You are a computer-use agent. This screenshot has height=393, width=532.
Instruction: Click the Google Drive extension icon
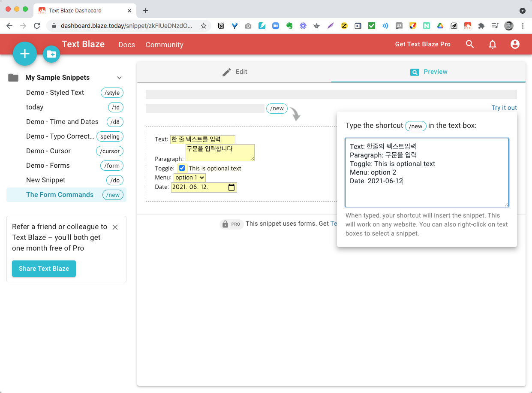440,26
